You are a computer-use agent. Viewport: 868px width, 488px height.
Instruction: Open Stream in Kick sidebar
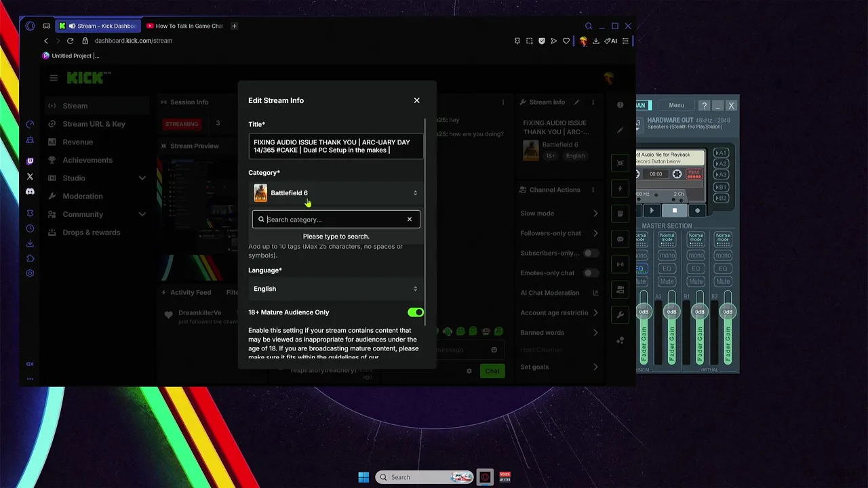tap(98, 106)
